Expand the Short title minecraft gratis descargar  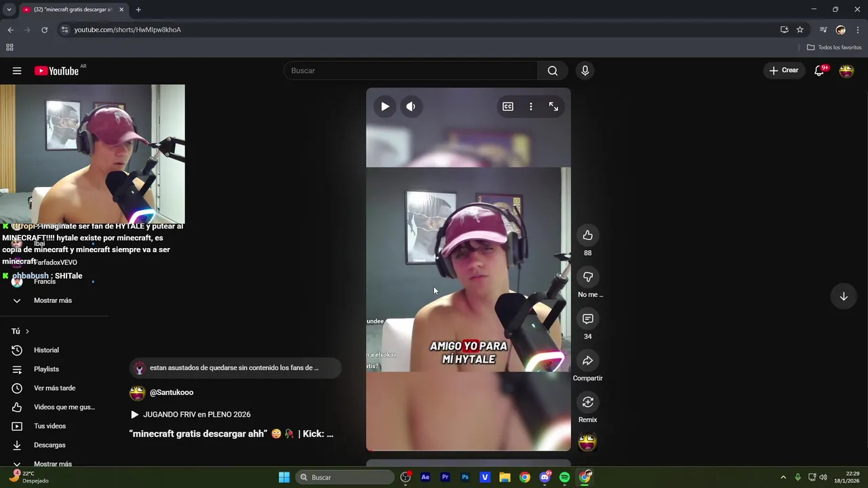231,434
